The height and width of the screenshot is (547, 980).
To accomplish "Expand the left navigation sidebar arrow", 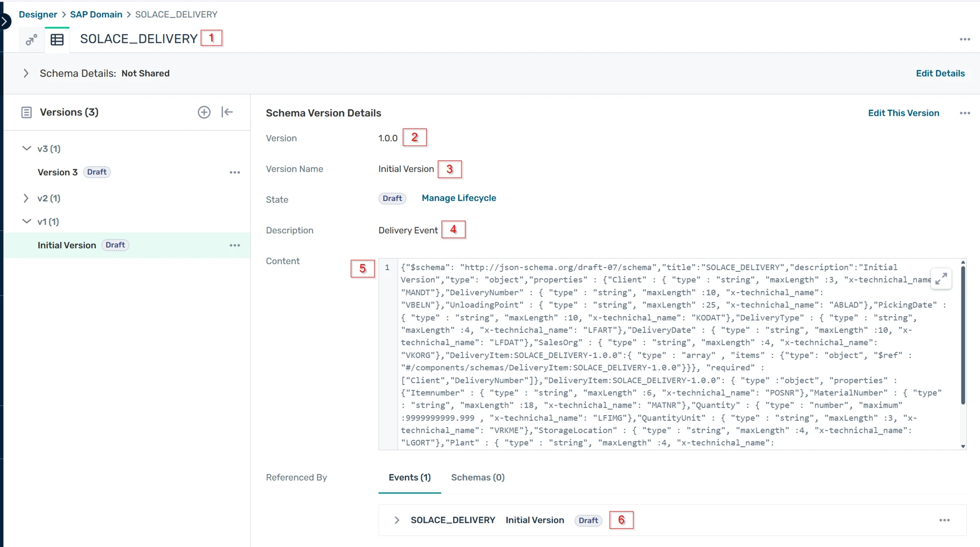I will [x=5, y=21].
